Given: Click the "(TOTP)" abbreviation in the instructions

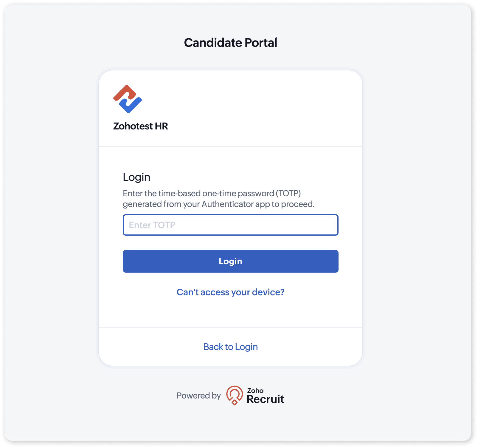Looking at the screenshot, I should (x=288, y=193).
